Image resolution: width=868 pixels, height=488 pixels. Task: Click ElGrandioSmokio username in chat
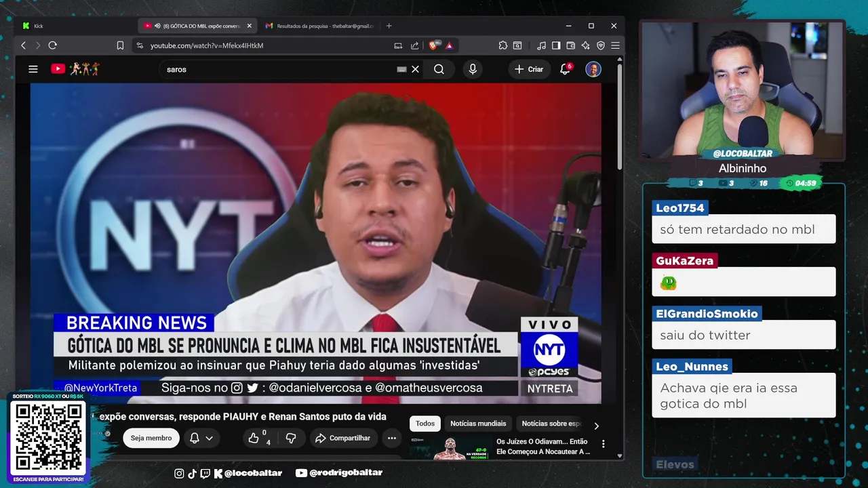point(707,314)
